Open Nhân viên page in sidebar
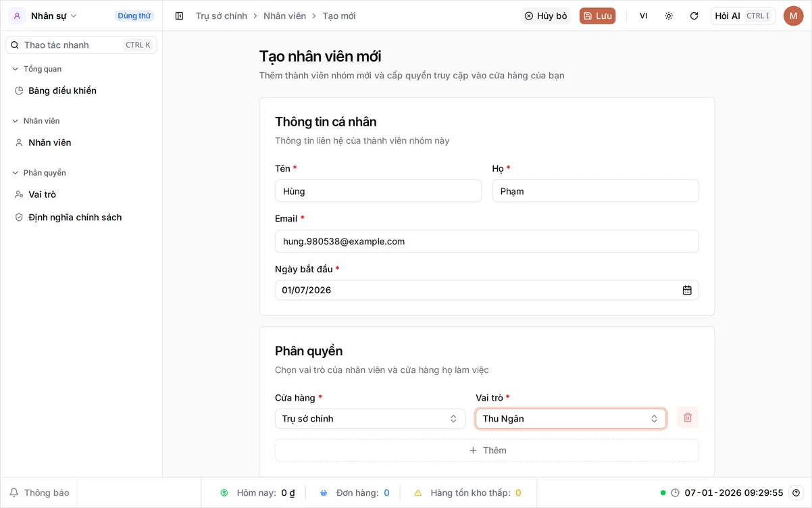812x508 pixels. pyautogui.click(x=81, y=143)
